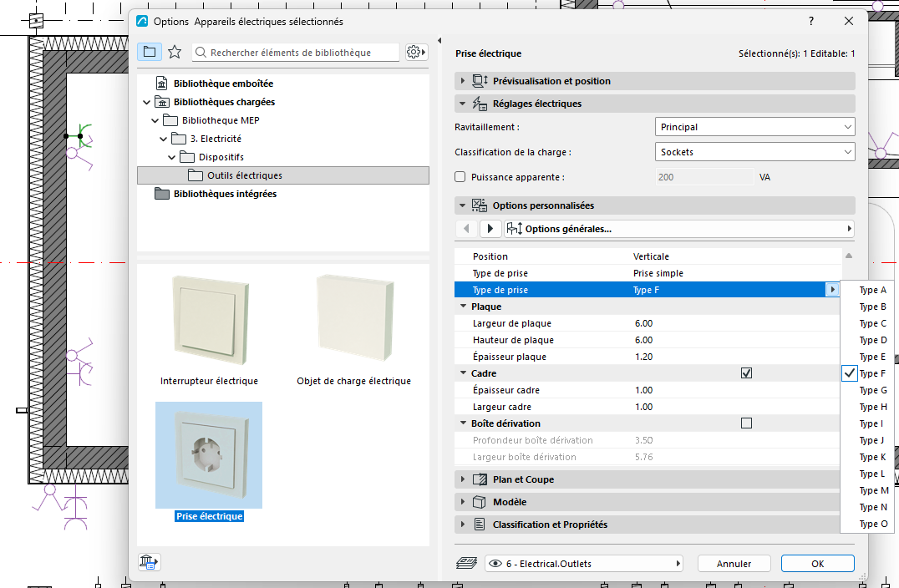The image size is (899, 588).
Task: Choose Type C from the socket list
Action: click(869, 323)
